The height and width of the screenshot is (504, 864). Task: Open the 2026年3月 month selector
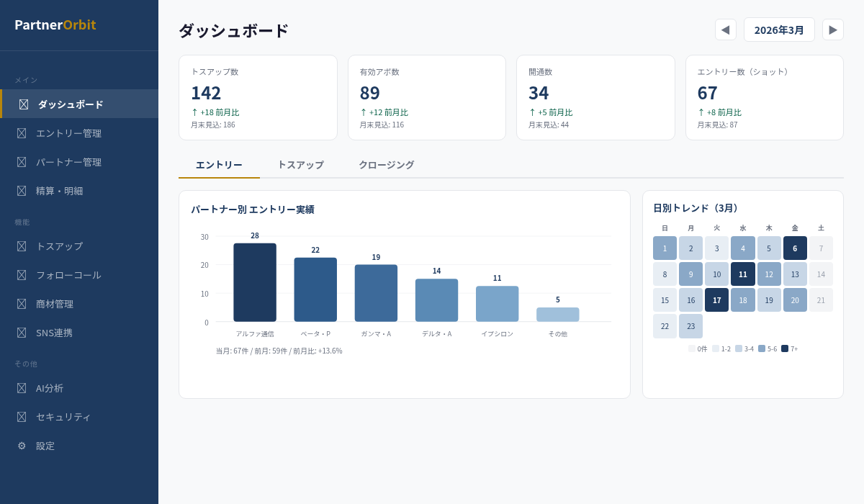(779, 30)
